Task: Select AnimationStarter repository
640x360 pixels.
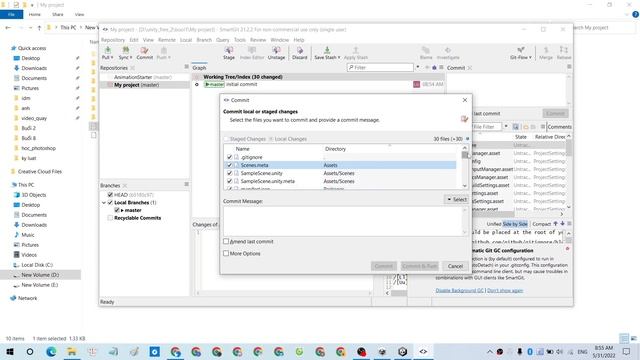Action: tap(142, 77)
